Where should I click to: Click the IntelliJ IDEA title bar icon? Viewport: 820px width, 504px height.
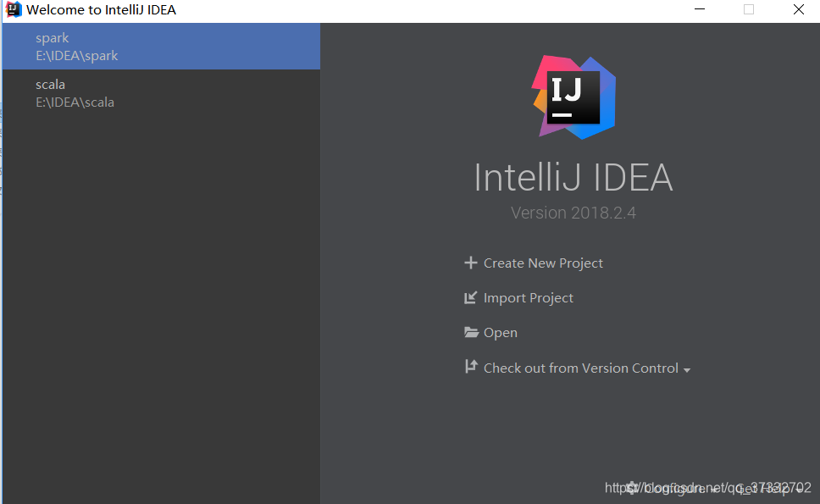(13, 9)
